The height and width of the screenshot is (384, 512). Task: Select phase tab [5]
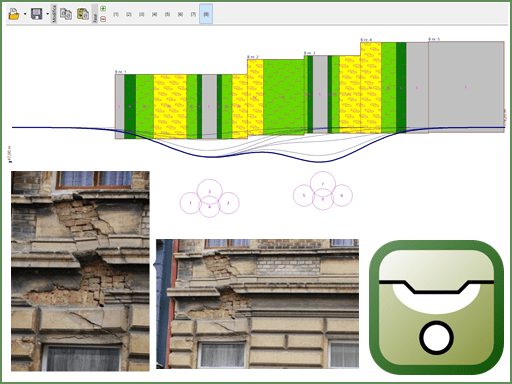pos(167,14)
